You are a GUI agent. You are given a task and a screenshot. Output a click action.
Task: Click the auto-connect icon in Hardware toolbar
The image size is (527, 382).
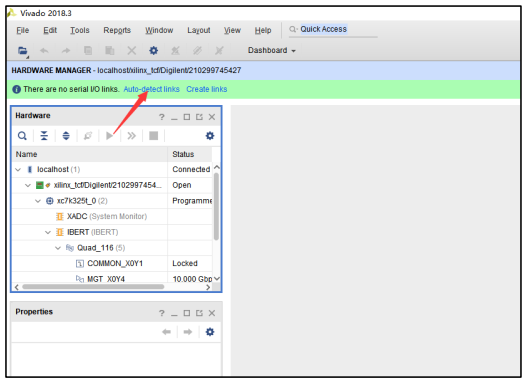(88, 136)
